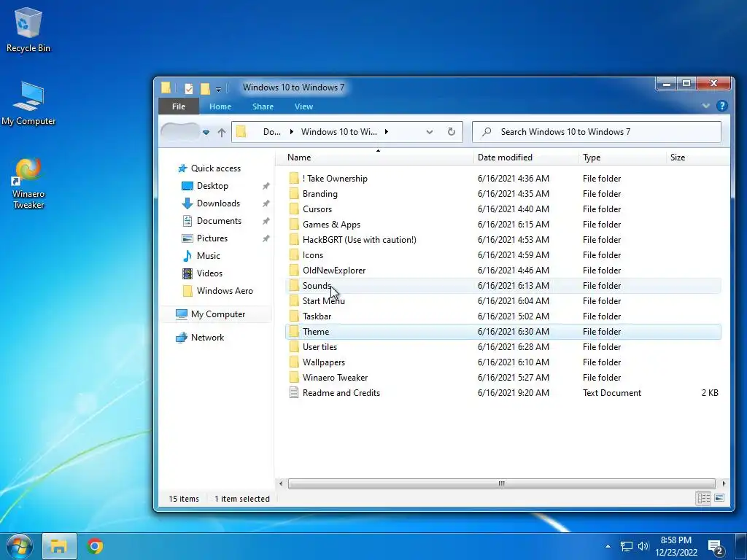Unpin Desktop using its pin icon

(266, 186)
